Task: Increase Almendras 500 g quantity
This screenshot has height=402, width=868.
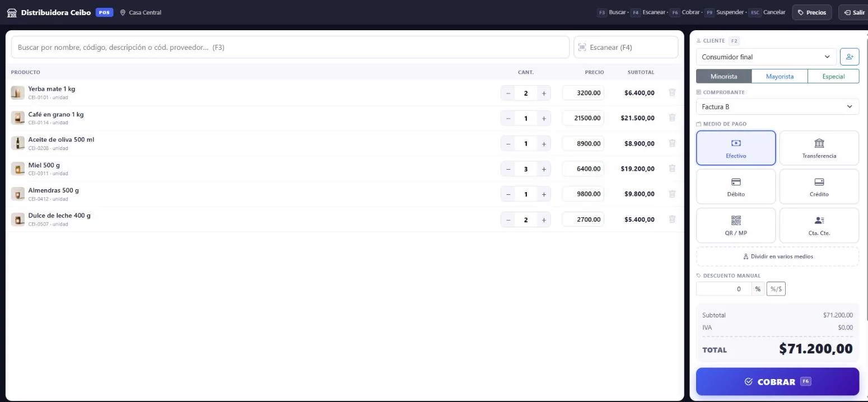Action: pos(543,194)
